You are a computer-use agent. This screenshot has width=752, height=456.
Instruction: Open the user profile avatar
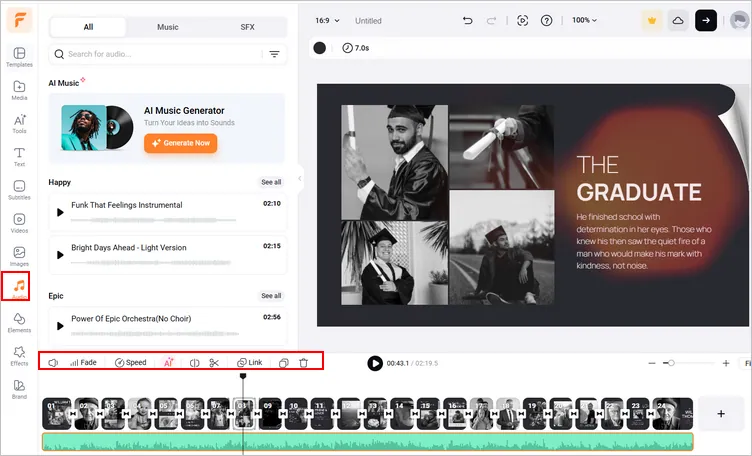[x=739, y=20]
